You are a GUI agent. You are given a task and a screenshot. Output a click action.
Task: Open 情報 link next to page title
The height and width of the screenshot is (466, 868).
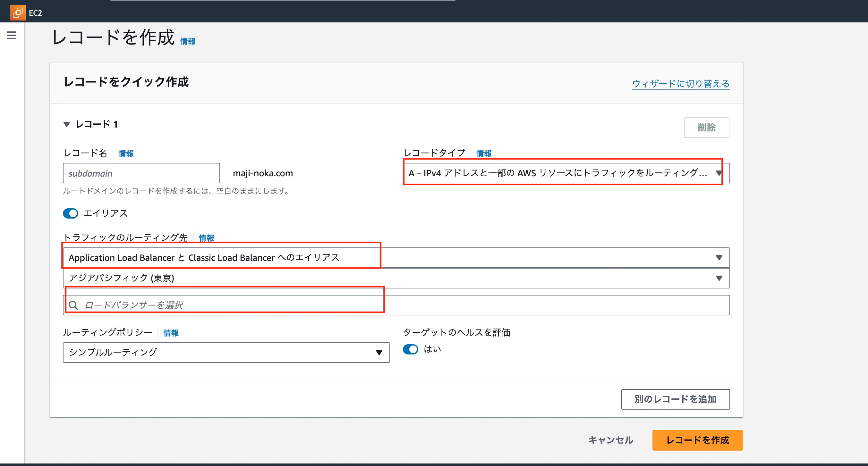[x=188, y=41]
